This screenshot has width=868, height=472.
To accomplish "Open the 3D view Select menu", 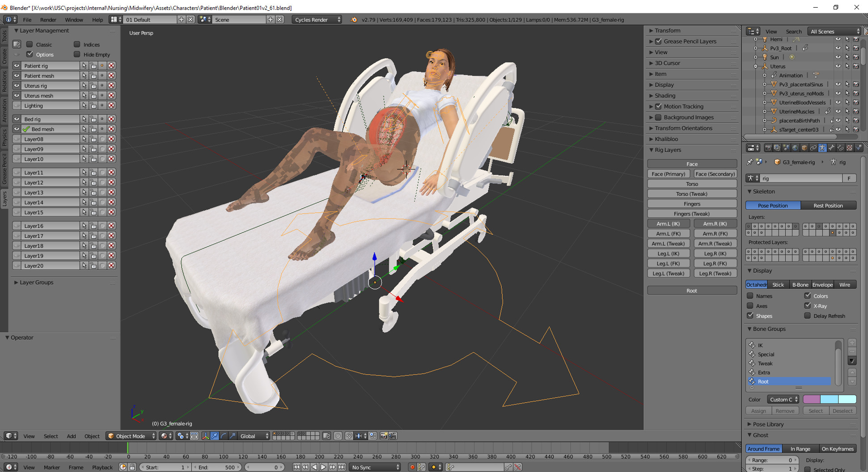I will 51,436.
